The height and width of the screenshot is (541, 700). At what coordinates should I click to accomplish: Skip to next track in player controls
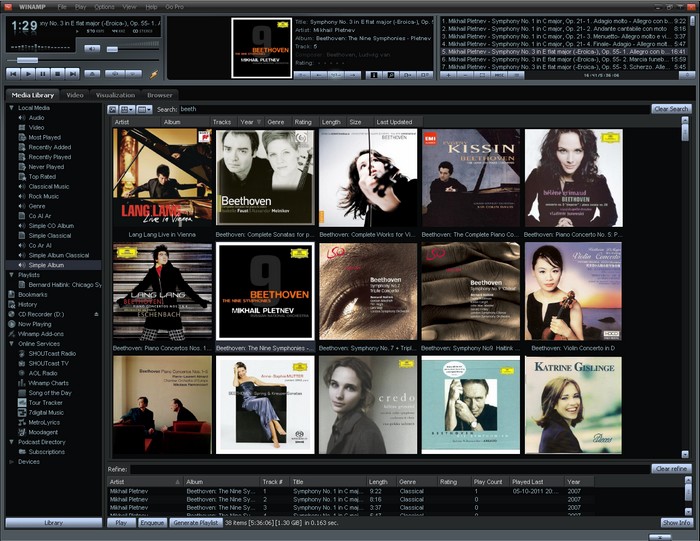tap(72, 74)
